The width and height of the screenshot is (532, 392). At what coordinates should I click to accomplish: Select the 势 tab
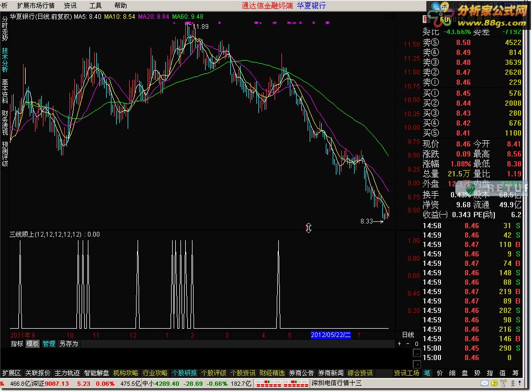(478, 373)
